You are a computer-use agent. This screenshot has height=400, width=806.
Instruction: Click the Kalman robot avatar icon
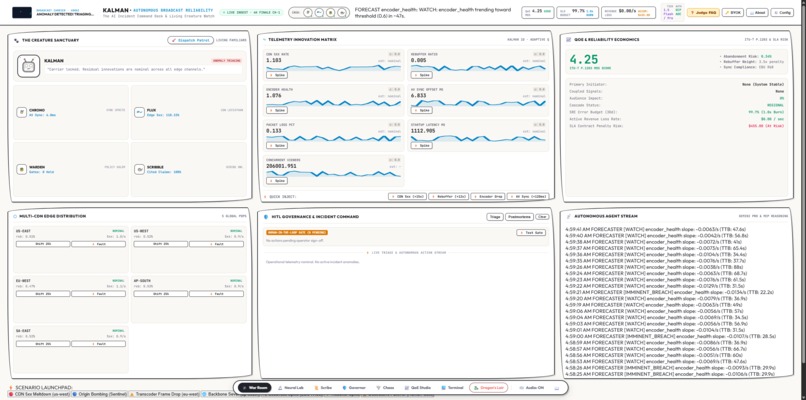click(x=28, y=66)
